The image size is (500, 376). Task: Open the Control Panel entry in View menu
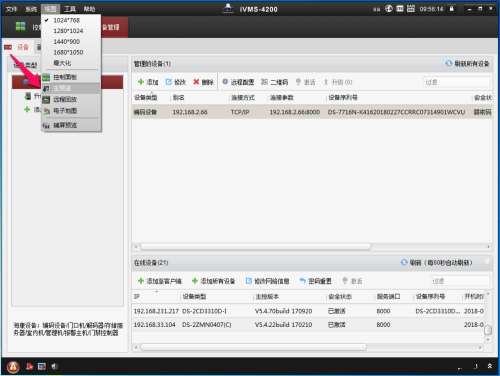(x=65, y=77)
